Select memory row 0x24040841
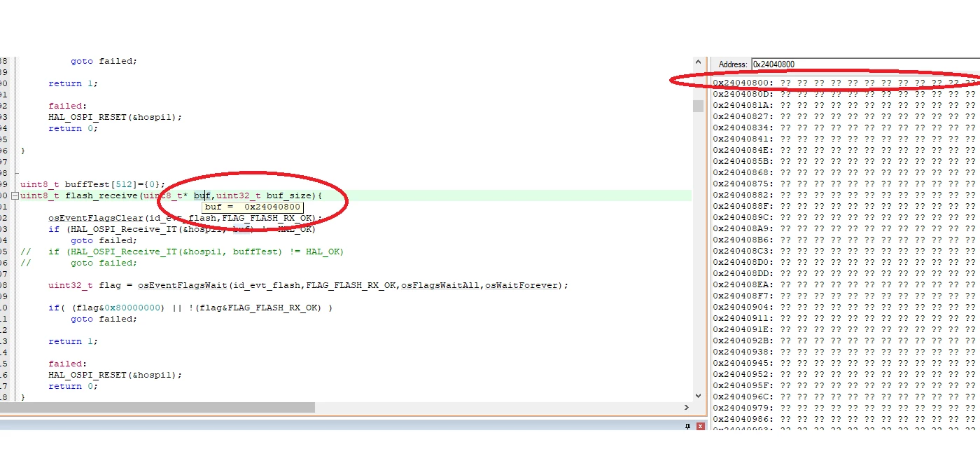The image size is (980, 454). click(845, 139)
